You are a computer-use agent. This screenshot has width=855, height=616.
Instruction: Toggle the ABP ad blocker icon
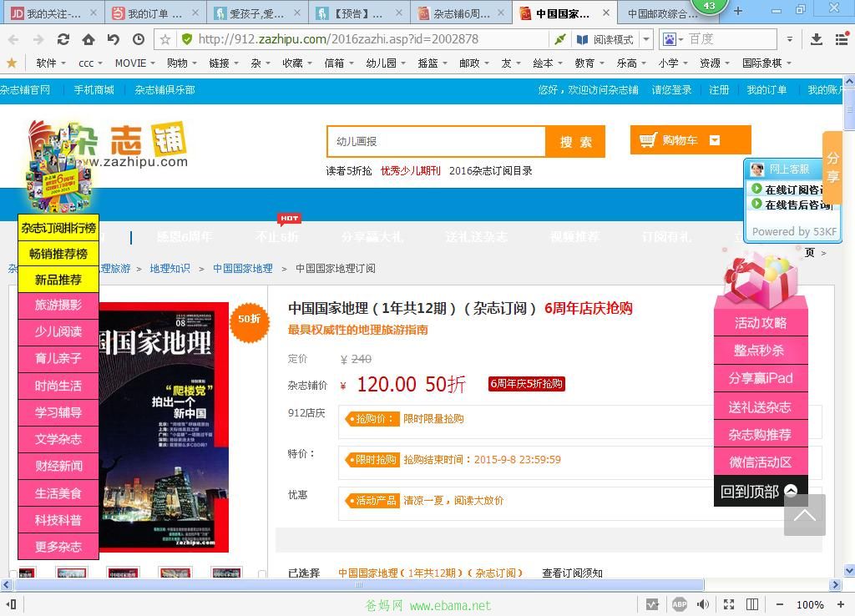point(680,604)
